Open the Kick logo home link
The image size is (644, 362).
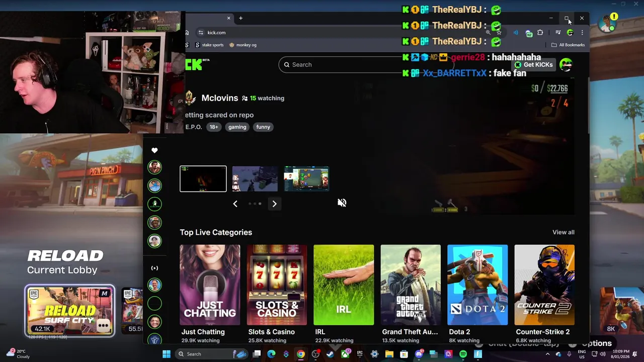coord(197,64)
